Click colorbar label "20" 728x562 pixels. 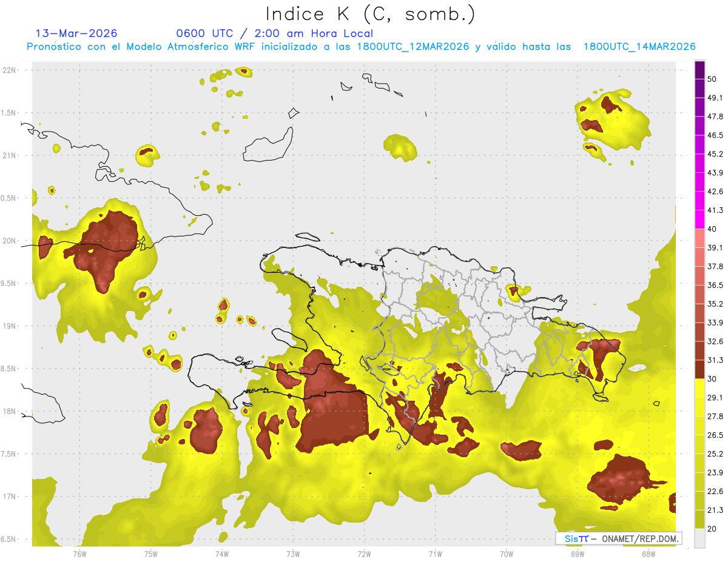712,529
